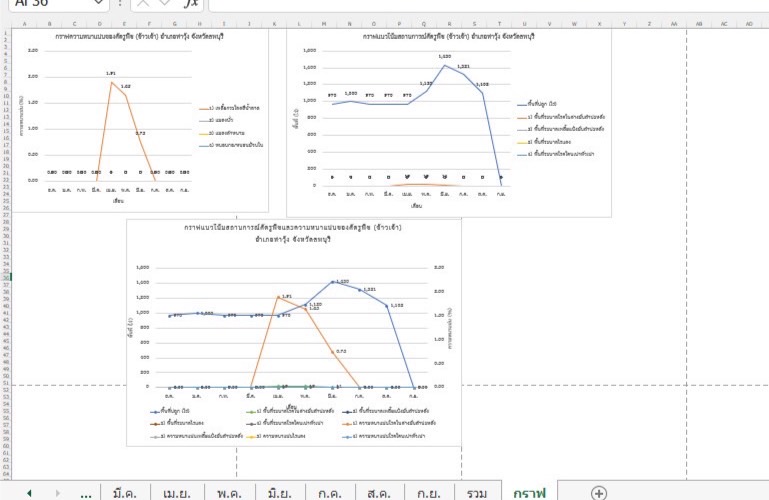Click the Cancel X icon in formula bar
The image size is (769, 500).
[144, 4]
